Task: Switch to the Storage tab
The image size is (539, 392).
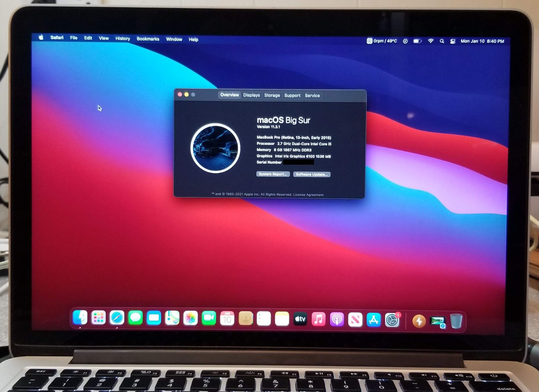Action: [x=272, y=96]
